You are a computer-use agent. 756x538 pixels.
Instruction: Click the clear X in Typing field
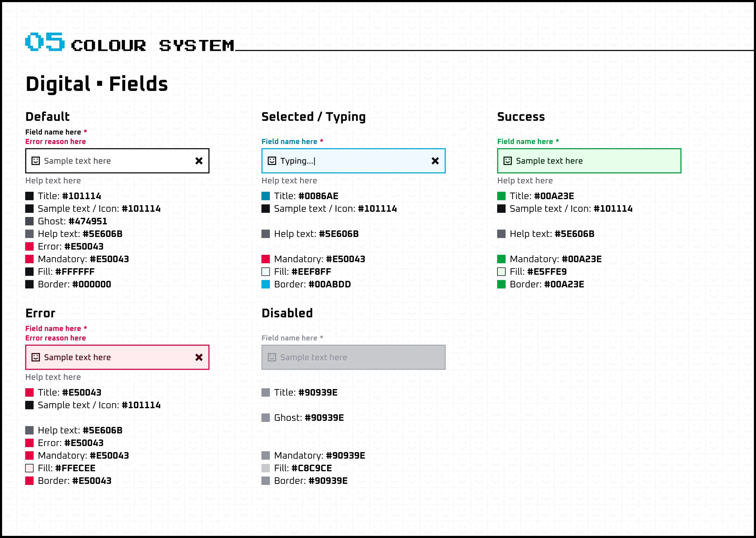tap(435, 161)
